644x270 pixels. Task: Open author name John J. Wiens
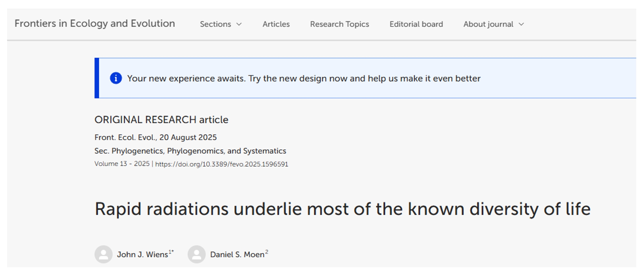click(x=142, y=255)
